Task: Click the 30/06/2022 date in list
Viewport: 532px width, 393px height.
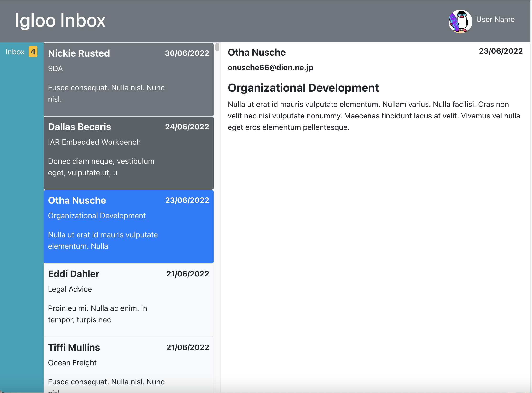Action: click(x=187, y=53)
